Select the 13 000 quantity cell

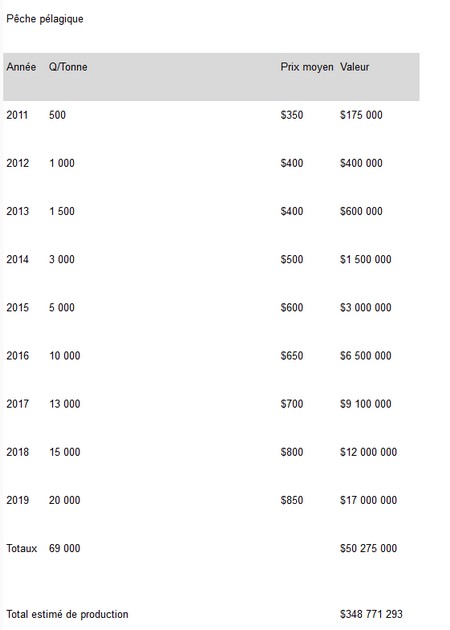point(65,404)
